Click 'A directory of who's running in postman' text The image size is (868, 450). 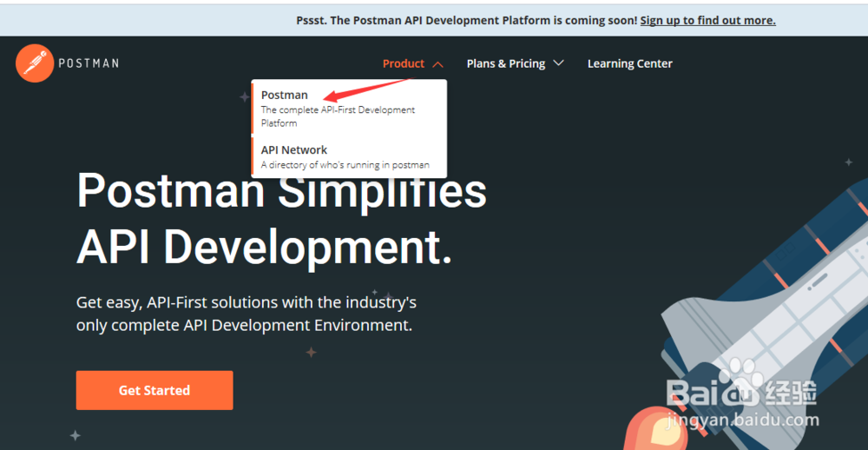click(x=345, y=164)
